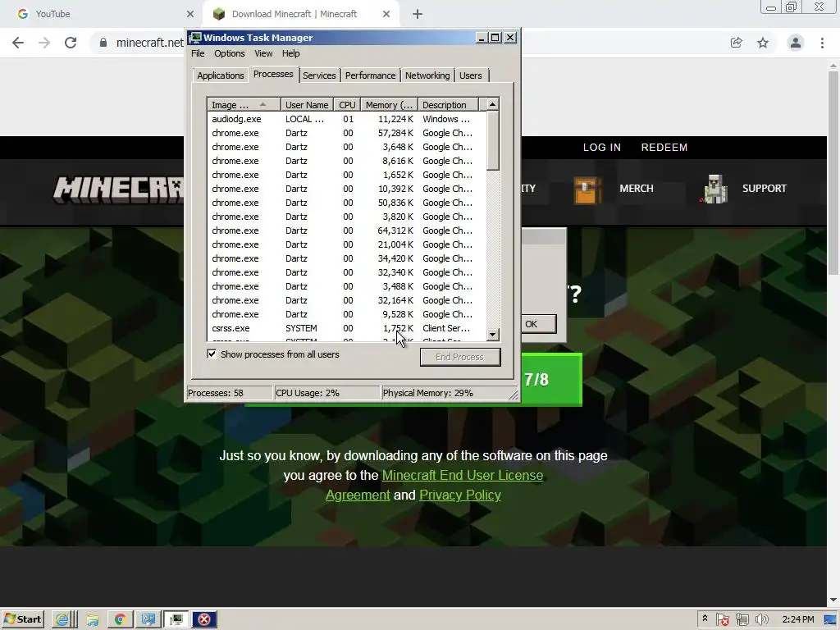Select chrome.exe process using 57,284 K
Viewport: 840px width, 630px height.
tap(347, 133)
